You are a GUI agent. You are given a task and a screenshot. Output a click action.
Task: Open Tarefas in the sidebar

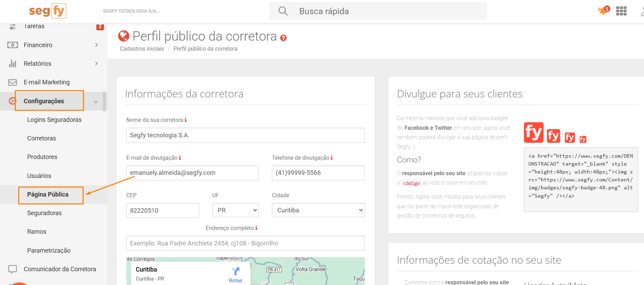click(34, 26)
